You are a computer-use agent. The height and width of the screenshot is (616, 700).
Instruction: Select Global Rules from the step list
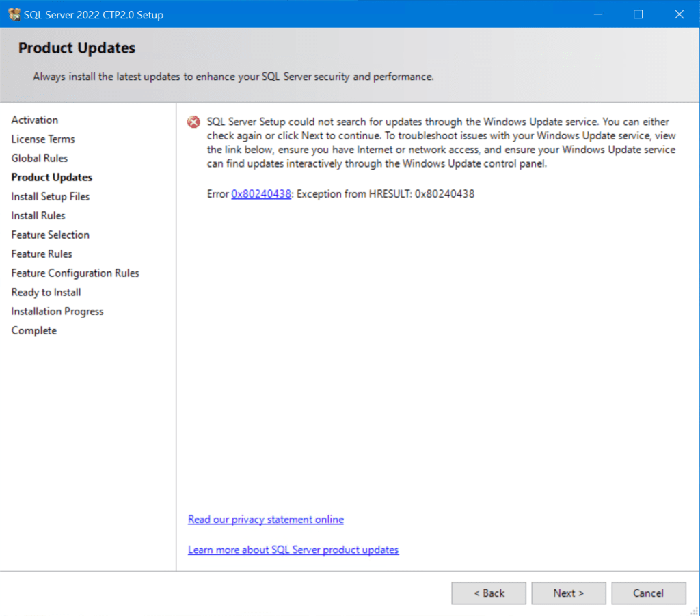click(38, 158)
